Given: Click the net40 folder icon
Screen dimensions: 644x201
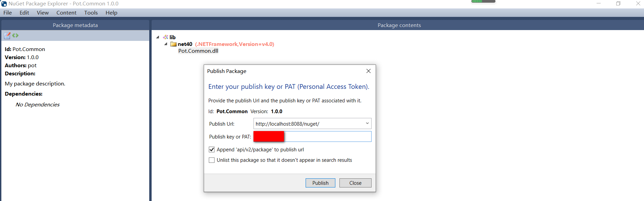Looking at the screenshot, I should coord(174,44).
